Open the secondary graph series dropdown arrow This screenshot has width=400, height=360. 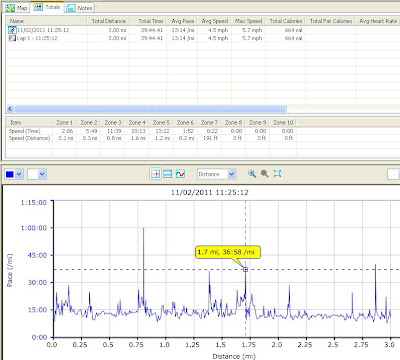click(x=42, y=174)
